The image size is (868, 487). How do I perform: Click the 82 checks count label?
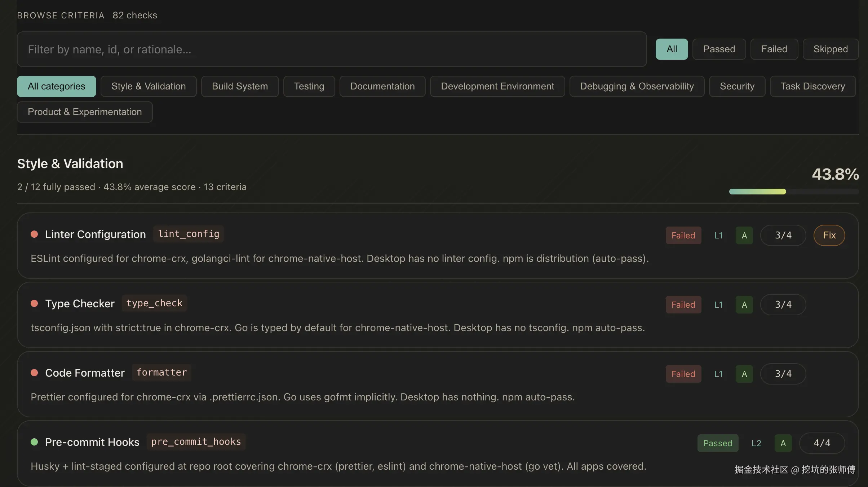pos(135,15)
